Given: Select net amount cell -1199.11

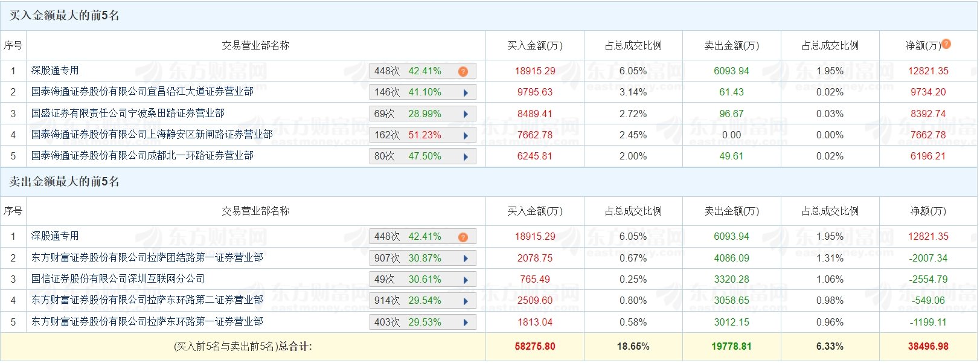Looking at the screenshot, I should pos(928,322).
